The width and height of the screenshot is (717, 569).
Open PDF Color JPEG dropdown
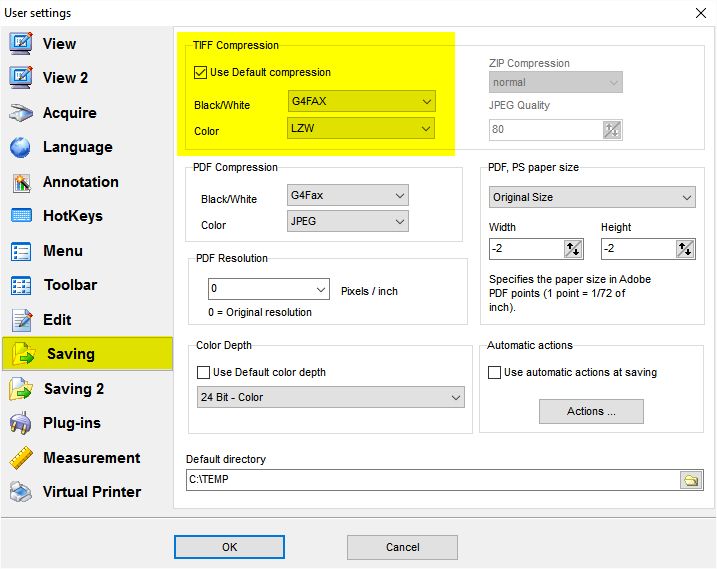348,221
